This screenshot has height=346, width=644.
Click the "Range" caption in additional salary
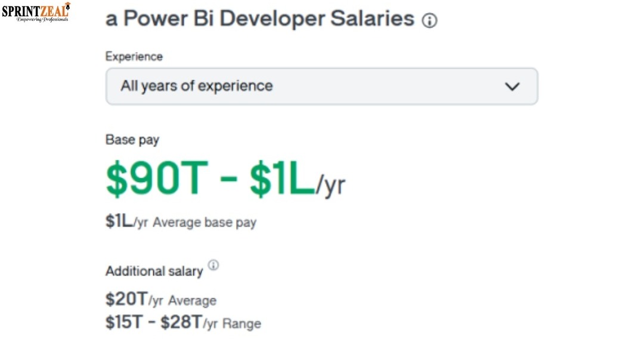click(241, 324)
